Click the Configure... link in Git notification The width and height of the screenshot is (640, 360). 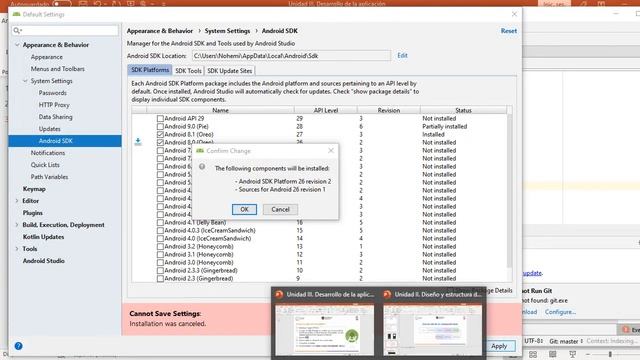[x=560, y=312]
